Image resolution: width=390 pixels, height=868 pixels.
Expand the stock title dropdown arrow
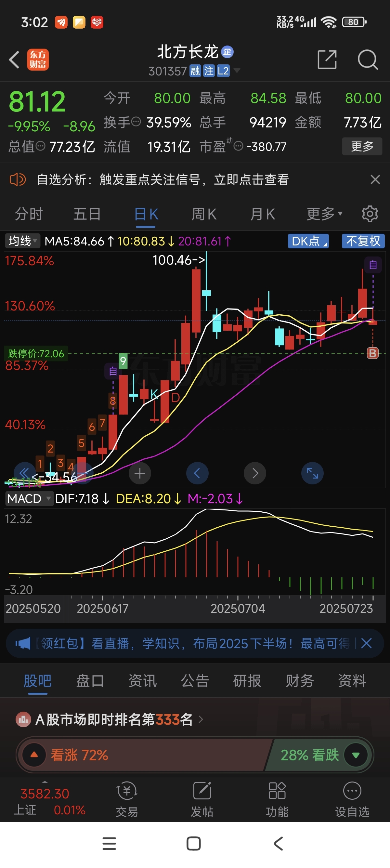237,71
